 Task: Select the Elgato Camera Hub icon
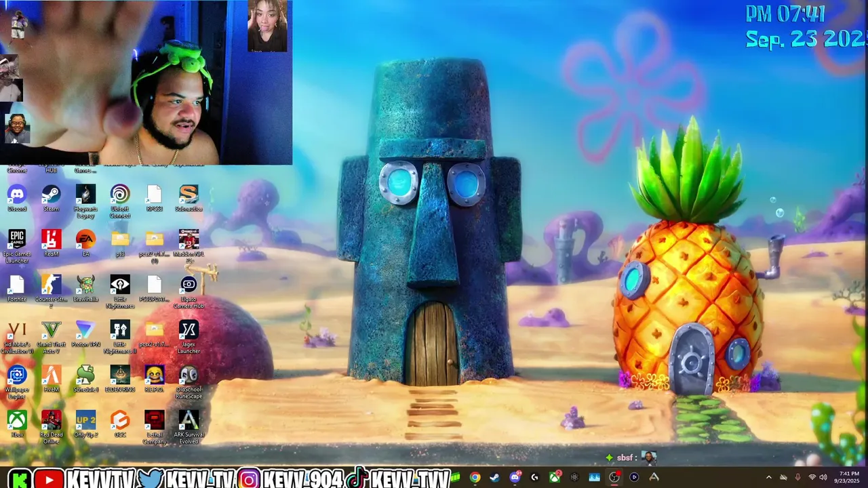pyautogui.click(x=189, y=292)
